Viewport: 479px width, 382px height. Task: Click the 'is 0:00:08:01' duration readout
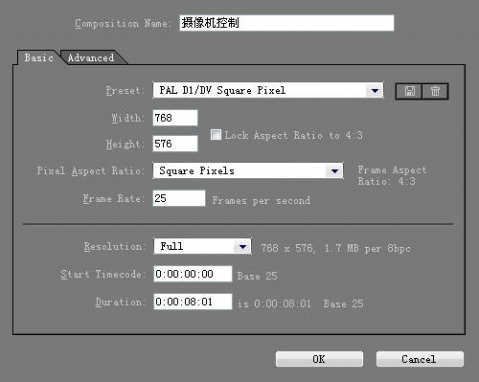[274, 304]
